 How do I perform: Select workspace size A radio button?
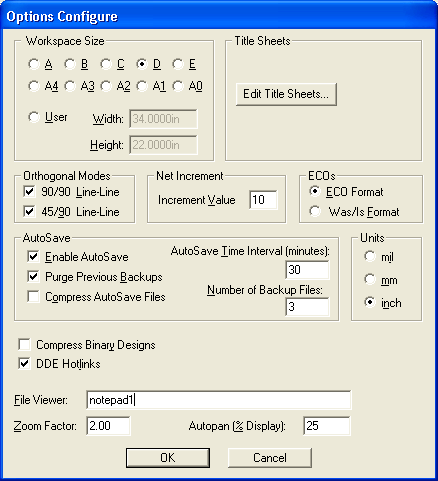[x=34, y=64]
